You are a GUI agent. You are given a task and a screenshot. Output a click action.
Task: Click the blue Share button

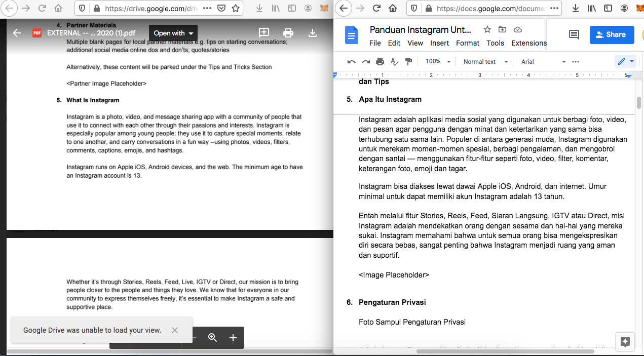click(612, 34)
